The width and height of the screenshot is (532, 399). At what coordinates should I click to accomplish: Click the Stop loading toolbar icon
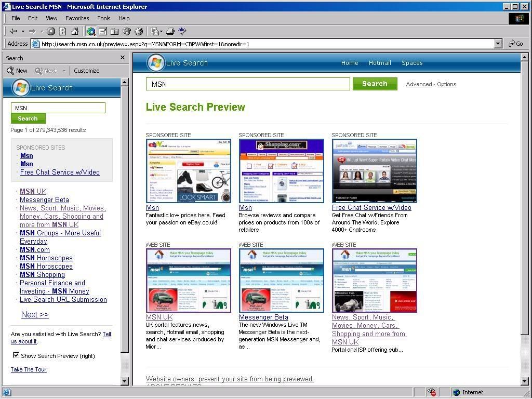click(x=51, y=32)
